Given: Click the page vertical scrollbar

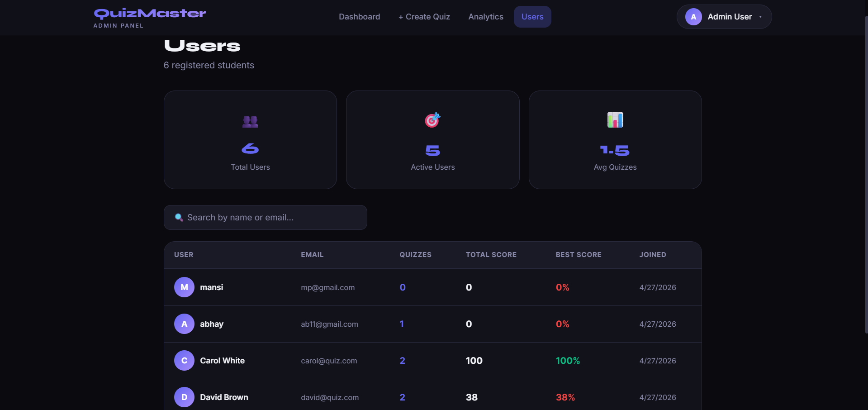Looking at the screenshot, I should [x=866, y=181].
